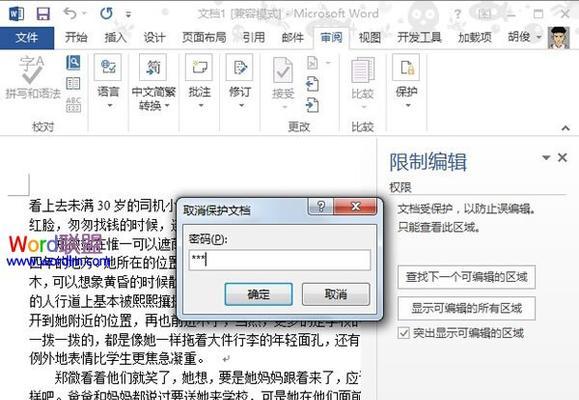Screen dimensions: 579x400
Task: Click the 取消 button in the dialog
Action: click(336, 294)
